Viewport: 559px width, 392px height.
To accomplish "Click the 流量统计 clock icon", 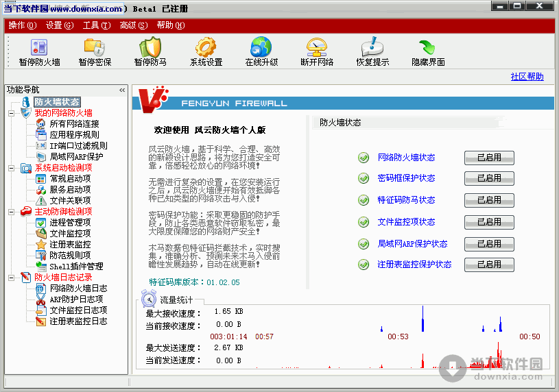I will (x=149, y=298).
